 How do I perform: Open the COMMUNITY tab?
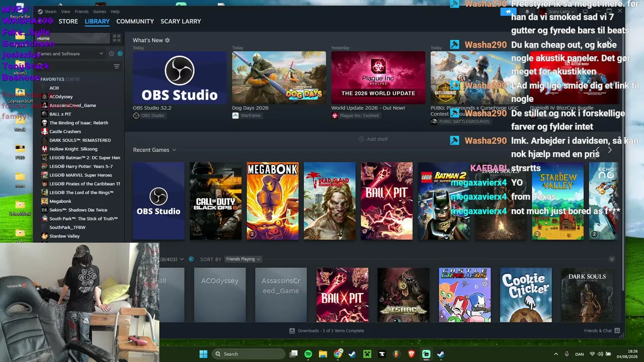(x=135, y=22)
